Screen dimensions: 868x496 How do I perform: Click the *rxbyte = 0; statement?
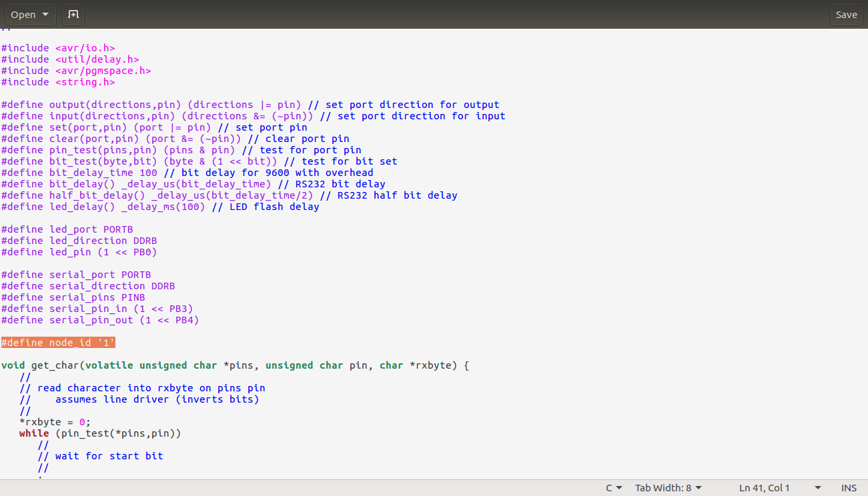pyautogui.click(x=55, y=422)
